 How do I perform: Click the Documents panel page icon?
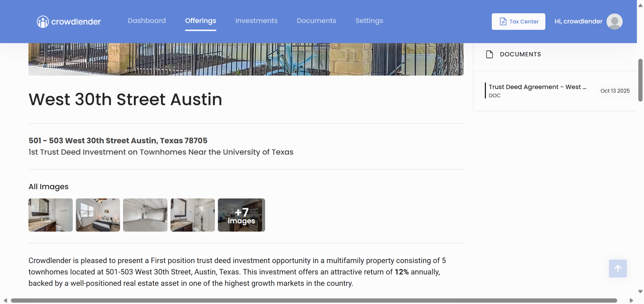[489, 54]
